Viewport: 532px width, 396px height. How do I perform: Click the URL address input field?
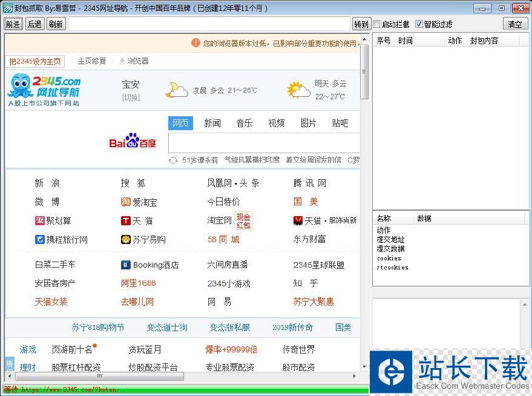[209, 24]
